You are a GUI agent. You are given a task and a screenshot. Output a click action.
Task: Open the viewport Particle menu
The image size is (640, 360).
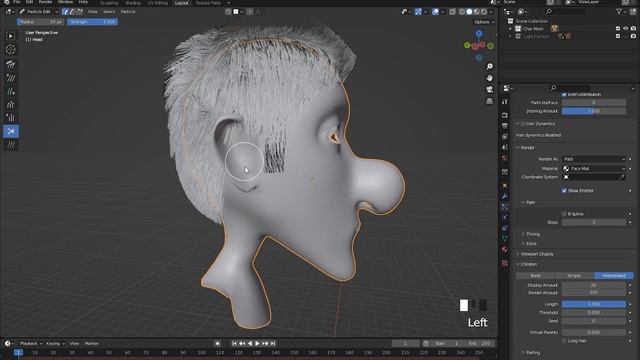[x=128, y=12]
